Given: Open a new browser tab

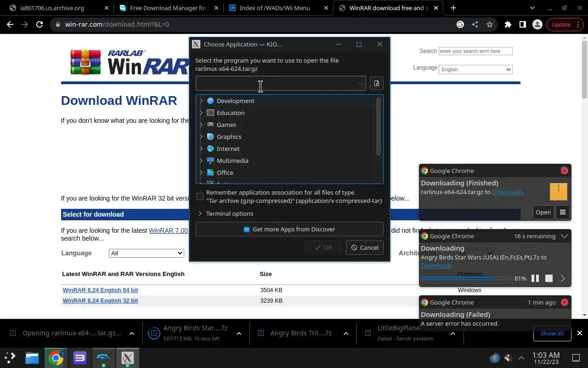Looking at the screenshot, I should (453, 8).
